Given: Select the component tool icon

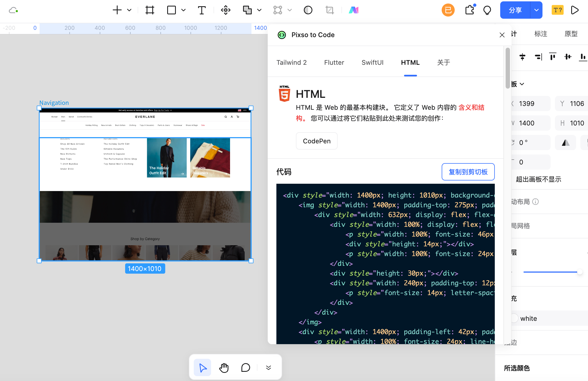Looking at the screenshot, I should coord(225,10).
